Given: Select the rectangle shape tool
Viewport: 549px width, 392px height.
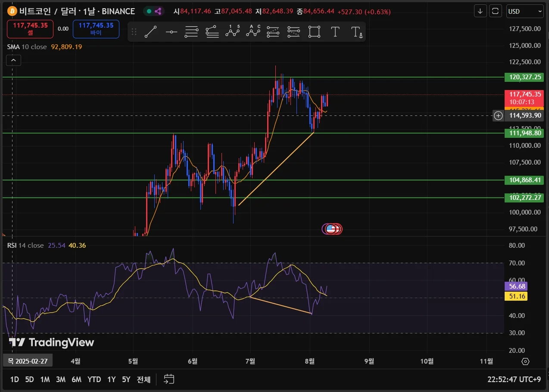Looking at the screenshot, I should click(x=315, y=32).
